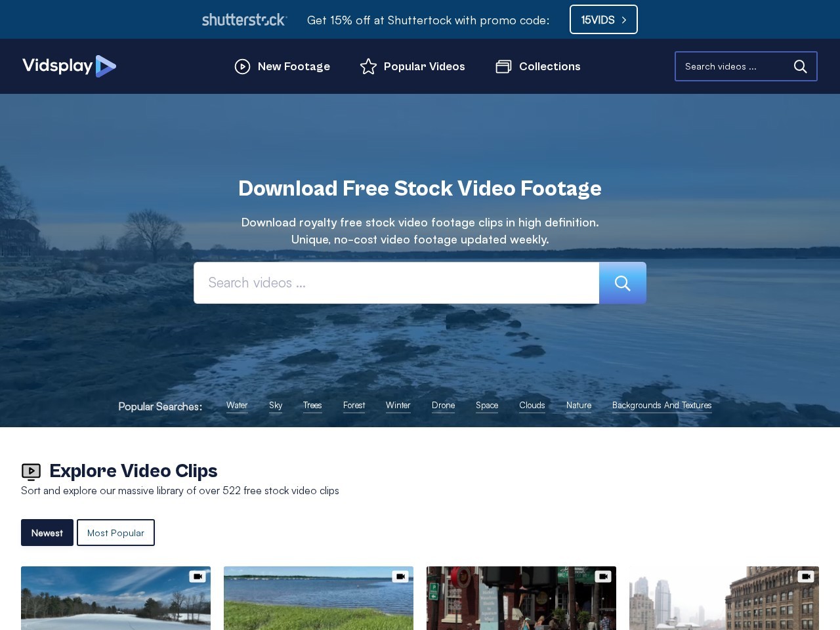
Task: Click the Collections stack icon
Action: tap(503, 67)
